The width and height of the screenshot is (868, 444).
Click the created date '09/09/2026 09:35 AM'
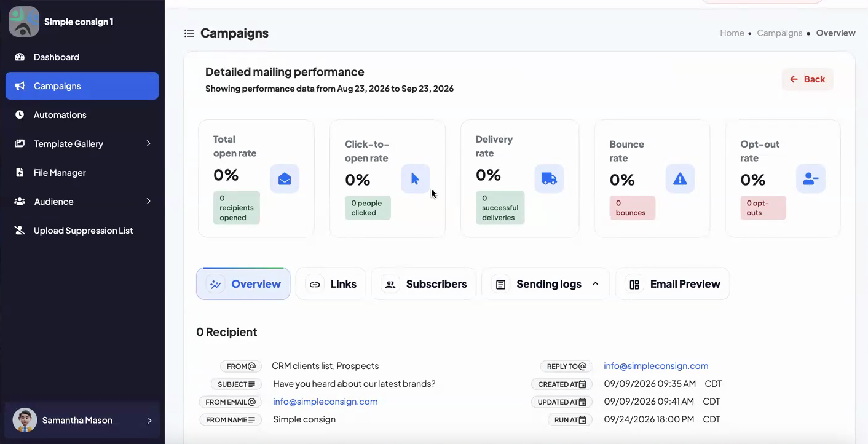tap(650, 384)
